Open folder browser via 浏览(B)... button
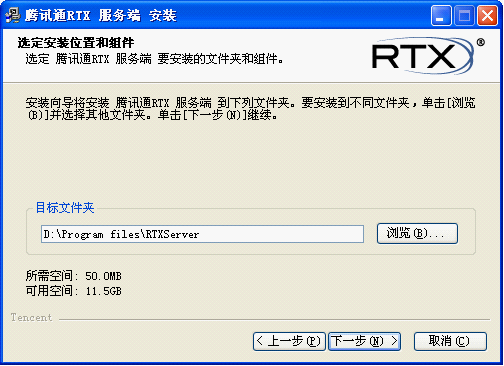The width and height of the screenshot is (504, 366). pos(417,233)
